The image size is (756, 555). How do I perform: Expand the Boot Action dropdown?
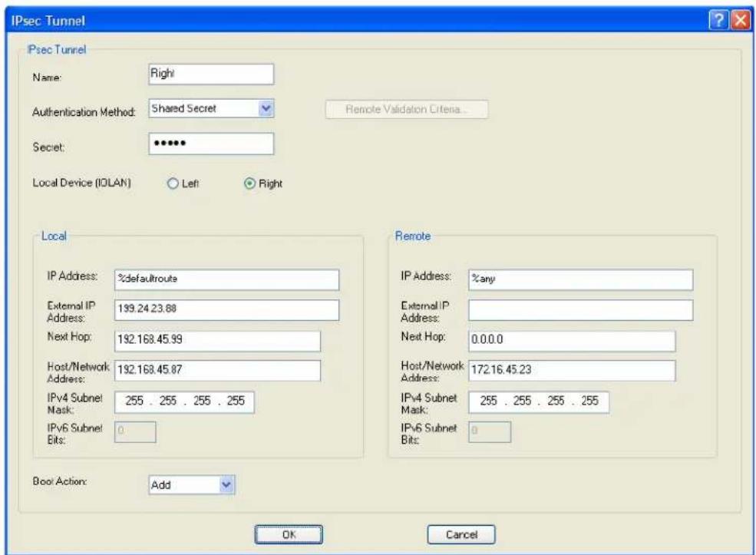(x=226, y=484)
